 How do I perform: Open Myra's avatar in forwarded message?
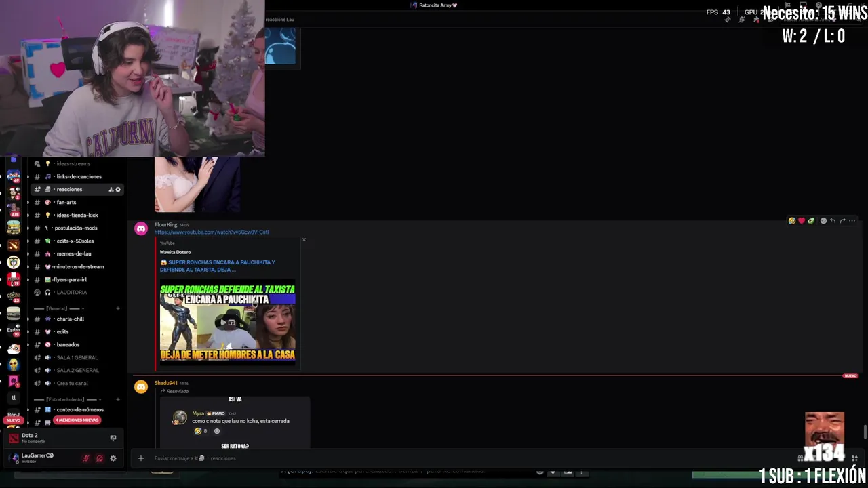[x=180, y=418]
